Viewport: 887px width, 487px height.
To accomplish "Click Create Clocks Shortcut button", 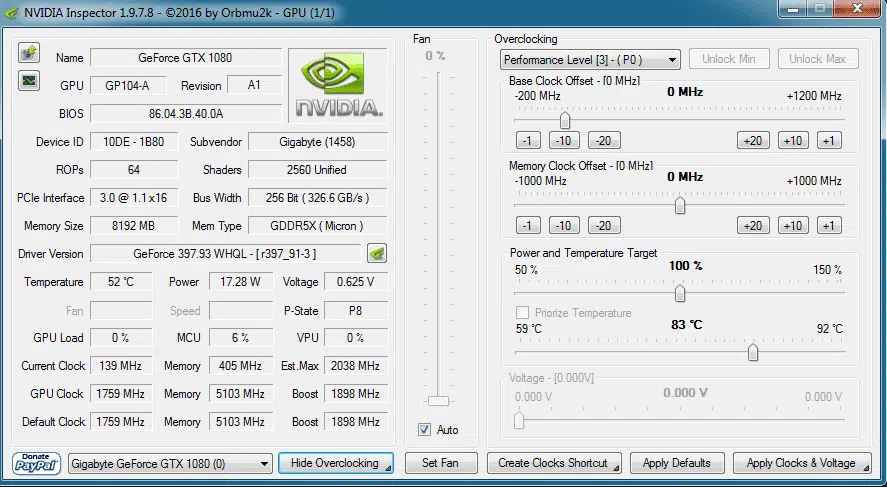I will (x=554, y=463).
